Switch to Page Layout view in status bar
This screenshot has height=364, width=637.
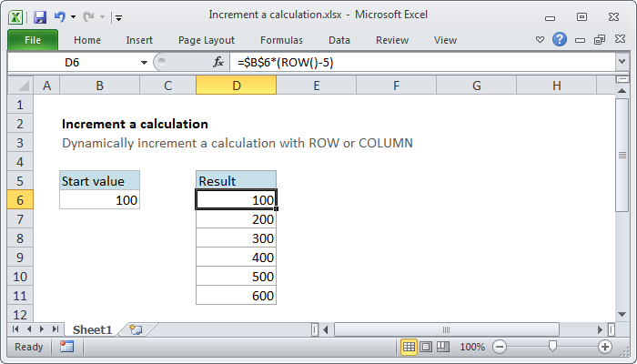[x=426, y=347]
